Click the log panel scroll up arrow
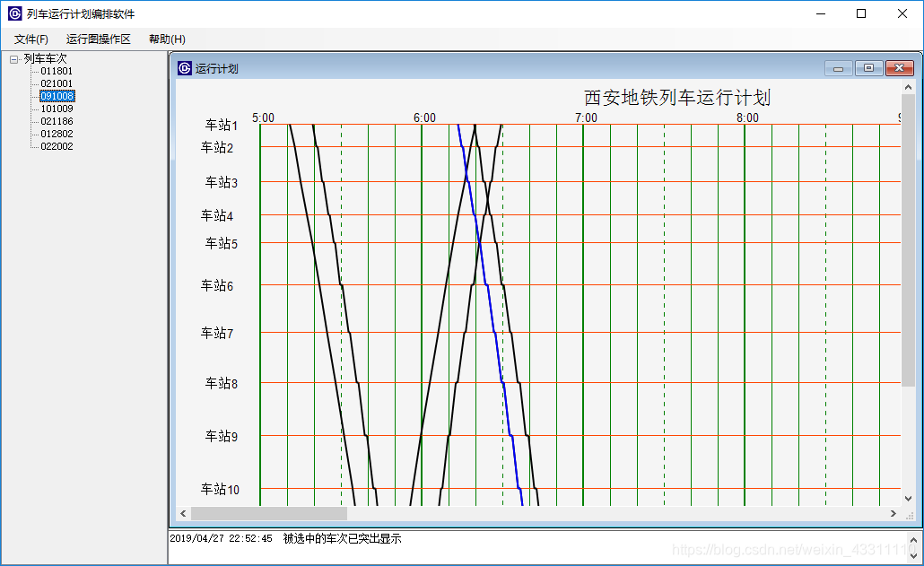 tap(913, 539)
